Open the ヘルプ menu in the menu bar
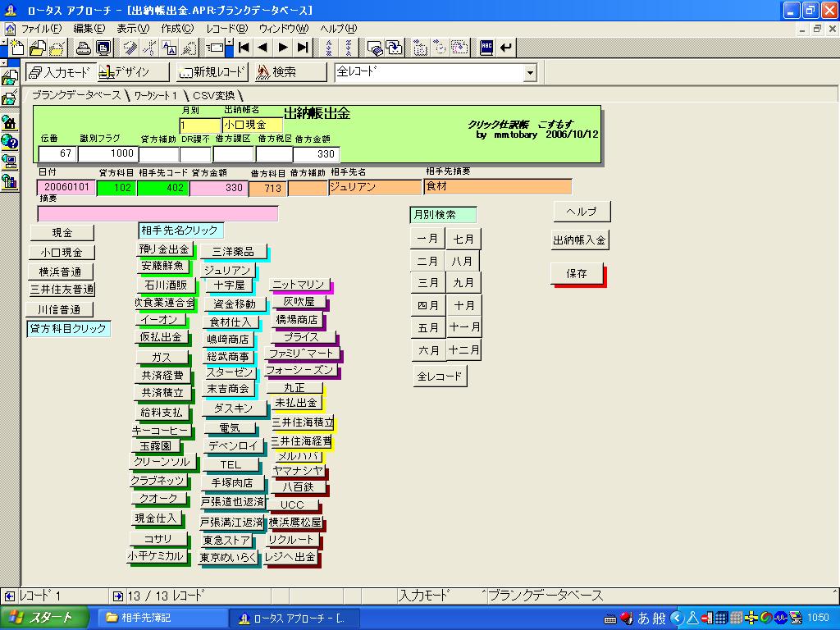 click(338, 29)
